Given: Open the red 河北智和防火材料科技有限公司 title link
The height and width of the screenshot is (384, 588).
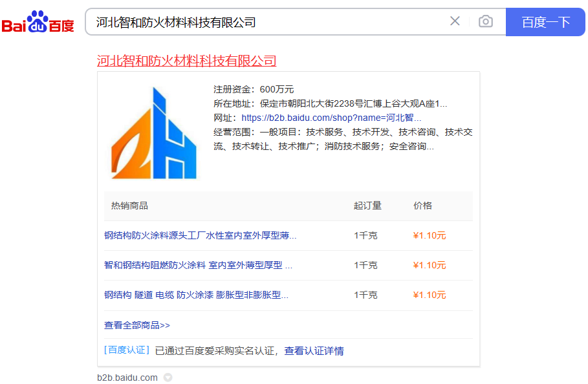Looking at the screenshot, I should click(186, 61).
